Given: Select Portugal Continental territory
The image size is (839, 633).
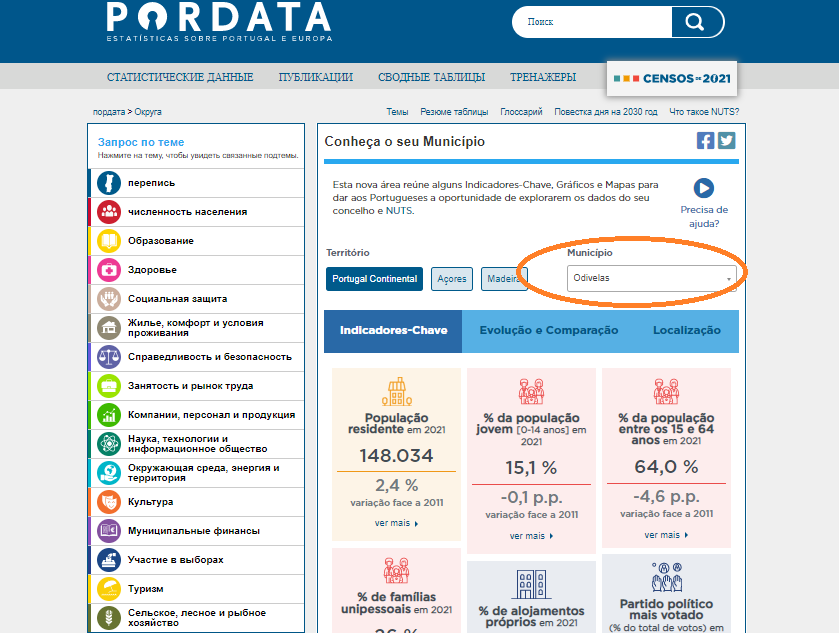Looking at the screenshot, I should click(375, 279).
